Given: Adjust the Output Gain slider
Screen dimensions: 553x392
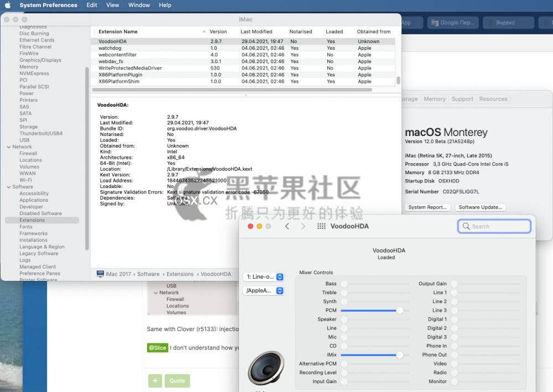Looking at the screenshot, I should point(486,284).
